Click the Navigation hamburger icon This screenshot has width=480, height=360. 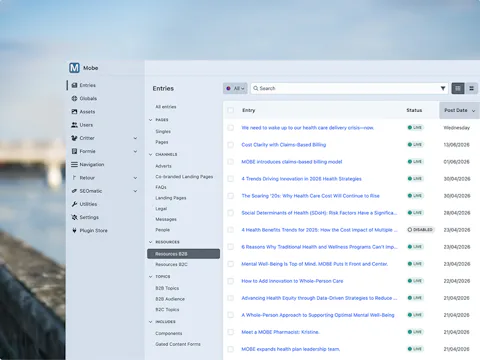coord(74,164)
